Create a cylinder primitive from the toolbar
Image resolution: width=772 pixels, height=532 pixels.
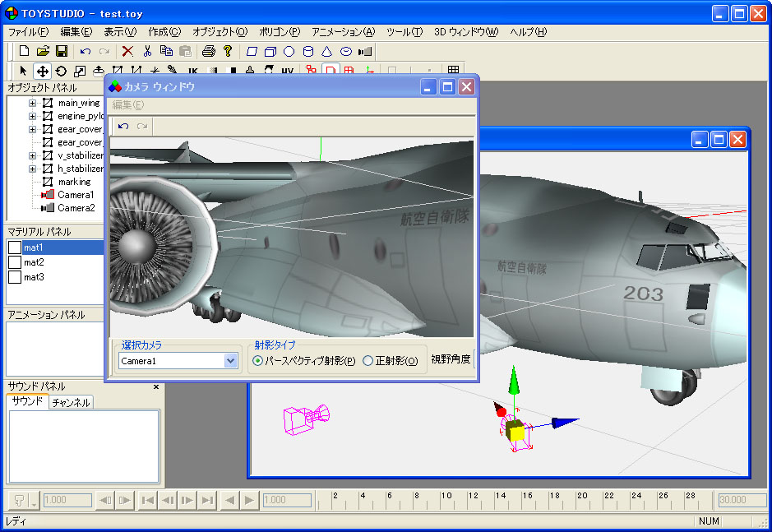(308, 51)
